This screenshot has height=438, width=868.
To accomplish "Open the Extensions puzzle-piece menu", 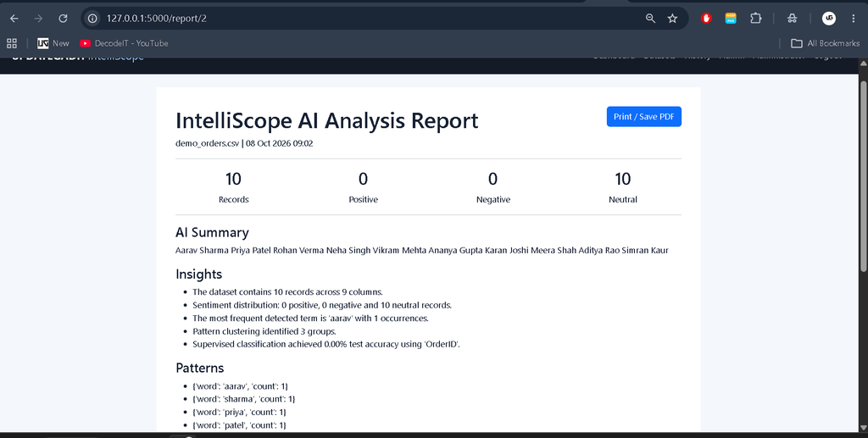I will pyautogui.click(x=755, y=19).
